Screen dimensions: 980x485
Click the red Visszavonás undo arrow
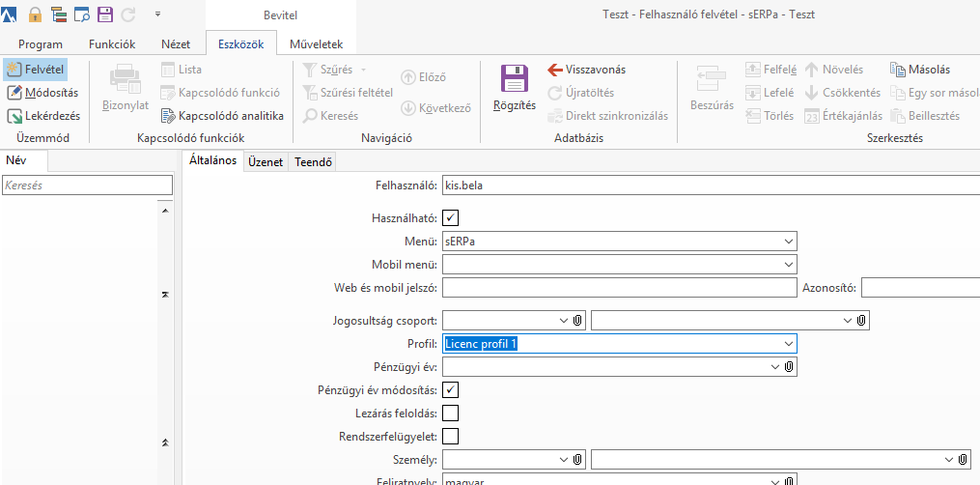555,70
